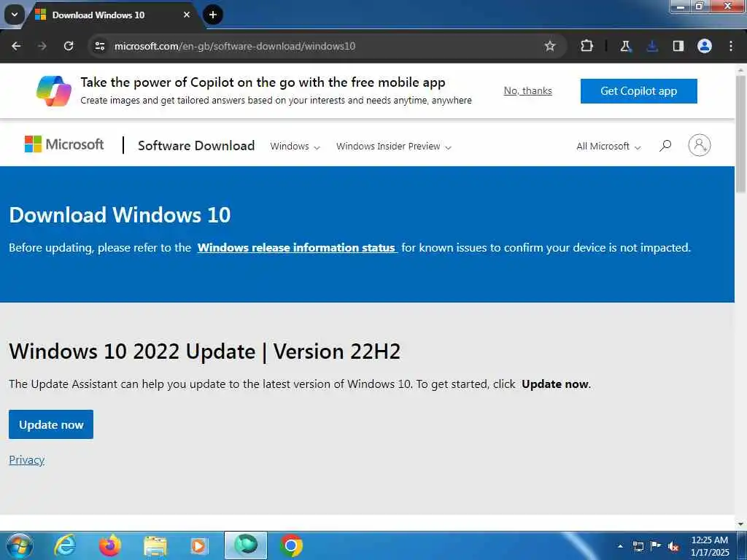Click the address bar URL
Image resolution: width=747 pixels, height=560 pixels.
pyautogui.click(x=234, y=46)
